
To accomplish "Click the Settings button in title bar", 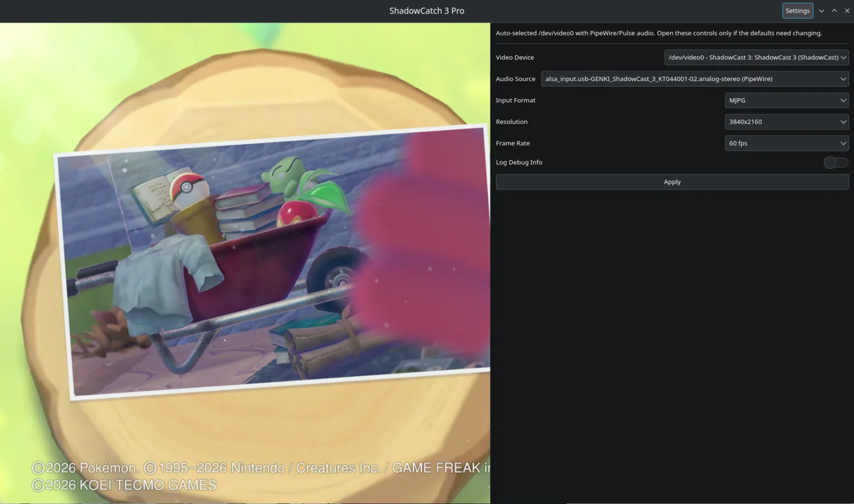I will (797, 11).
